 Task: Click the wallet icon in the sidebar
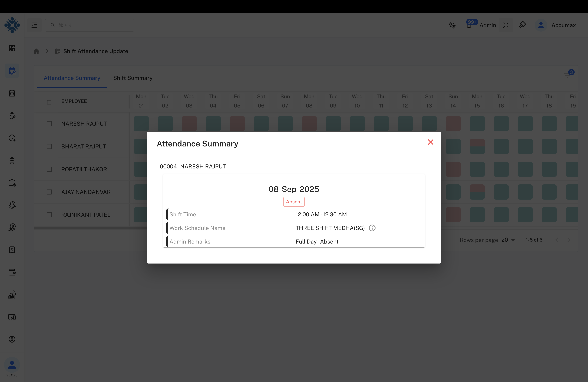[12, 272]
